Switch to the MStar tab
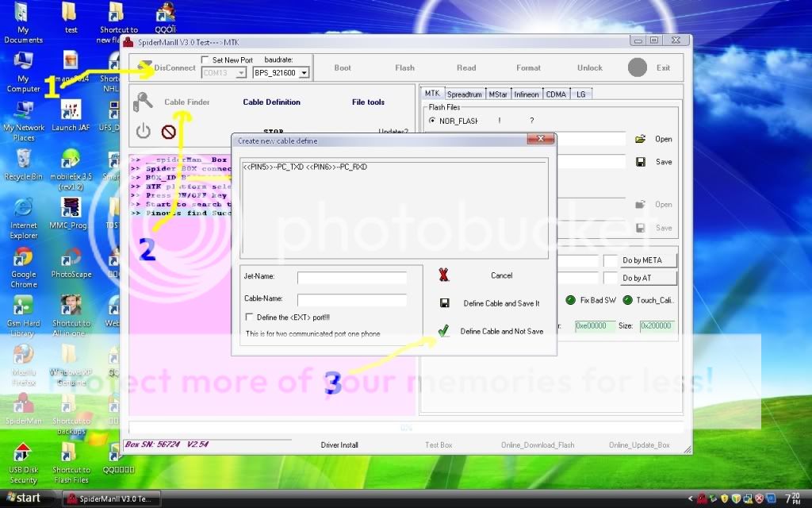Screen dimensions: 812x508 (498, 94)
